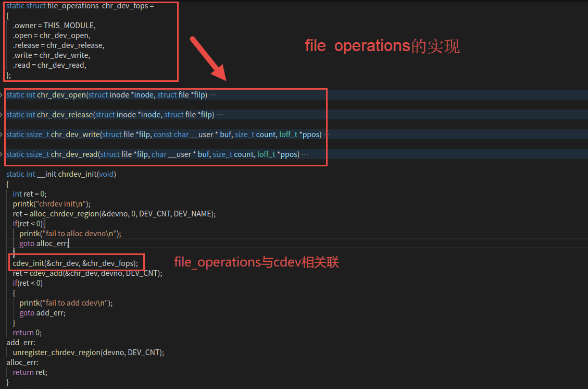Expand the folded chr_dev_release function chevron
Viewport: 588px width, 389px height.
pos(2,115)
